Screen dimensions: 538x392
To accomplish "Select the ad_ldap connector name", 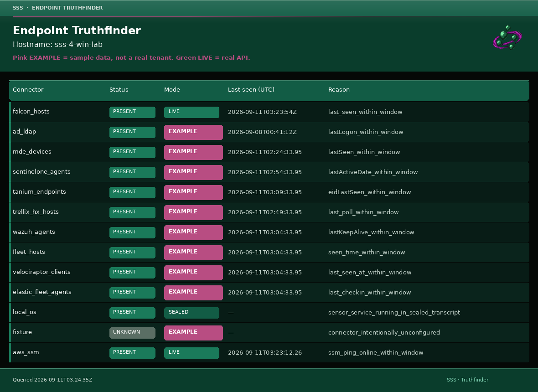I will [x=24, y=131].
